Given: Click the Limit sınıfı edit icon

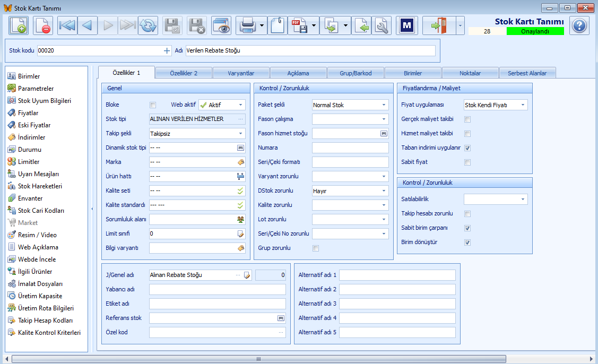Looking at the screenshot, I should point(241,233).
